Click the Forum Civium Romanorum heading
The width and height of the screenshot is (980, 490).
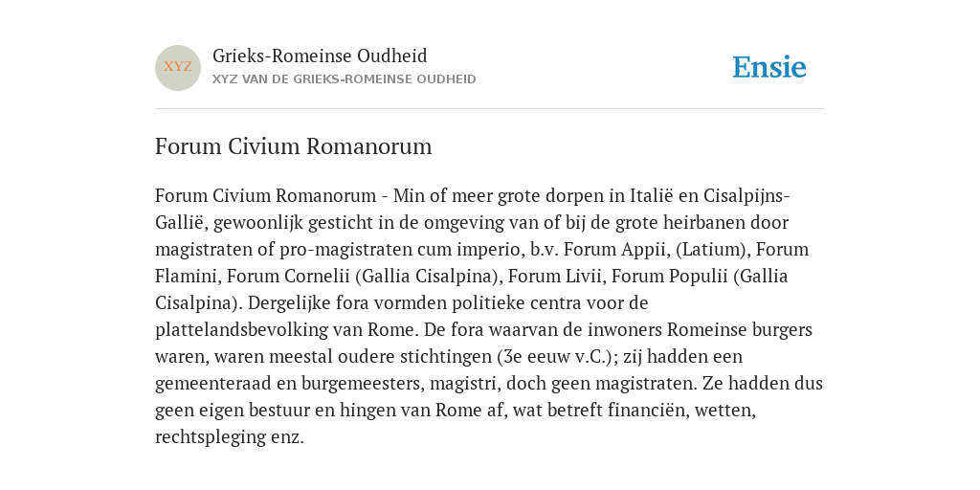pos(294,146)
